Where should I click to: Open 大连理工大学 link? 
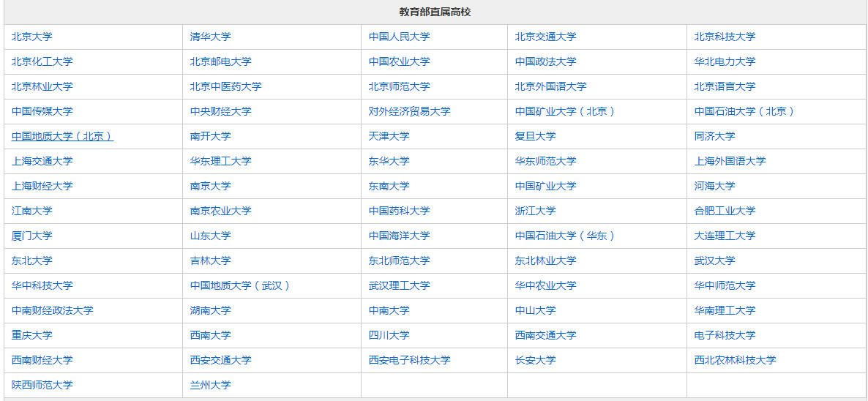pos(725,236)
